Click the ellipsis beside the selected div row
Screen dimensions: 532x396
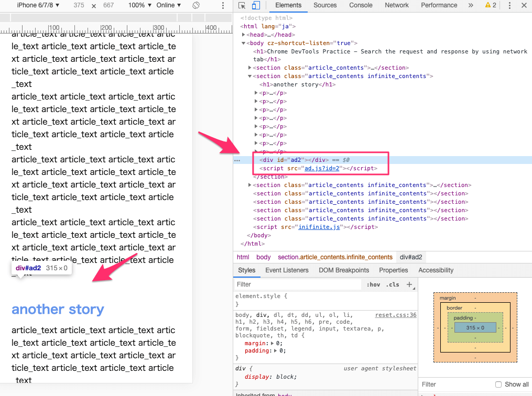[x=237, y=160]
